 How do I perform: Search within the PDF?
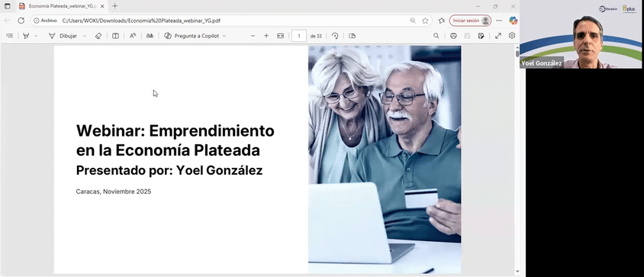coord(436,36)
